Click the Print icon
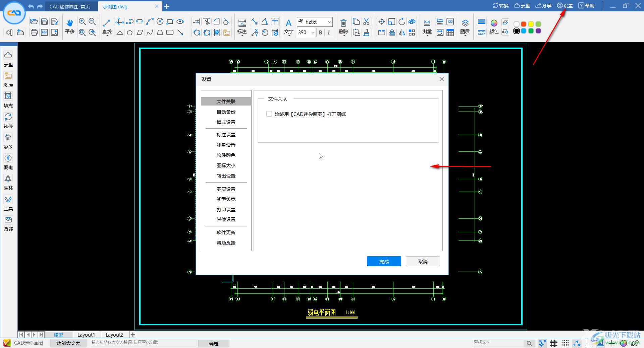Viewport: 644px width, 348px height. pyautogui.click(x=34, y=32)
